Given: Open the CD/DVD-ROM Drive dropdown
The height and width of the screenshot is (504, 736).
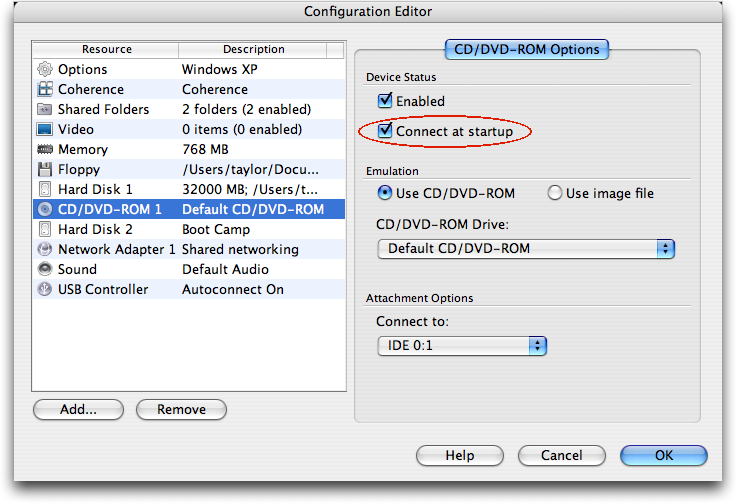Looking at the screenshot, I should (x=526, y=249).
